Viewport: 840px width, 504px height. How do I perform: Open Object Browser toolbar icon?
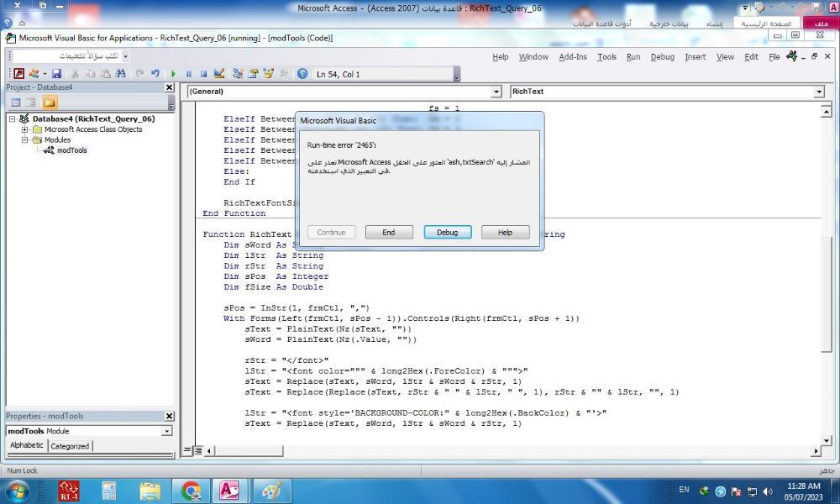click(269, 74)
